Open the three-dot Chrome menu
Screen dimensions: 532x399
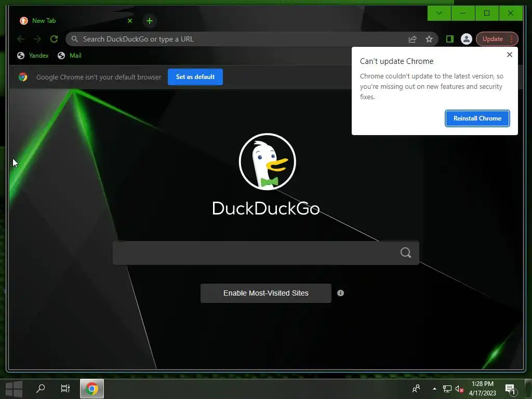pyautogui.click(x=512, y=39)
